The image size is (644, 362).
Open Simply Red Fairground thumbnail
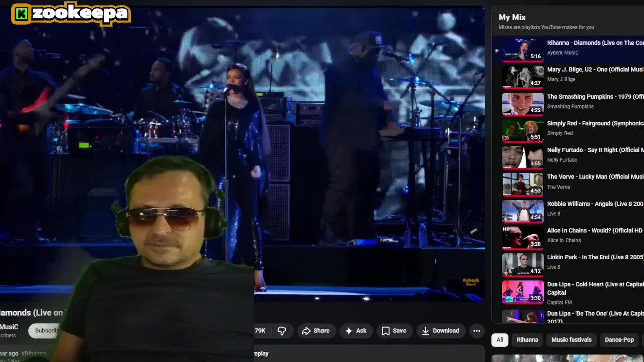(523, 131)
